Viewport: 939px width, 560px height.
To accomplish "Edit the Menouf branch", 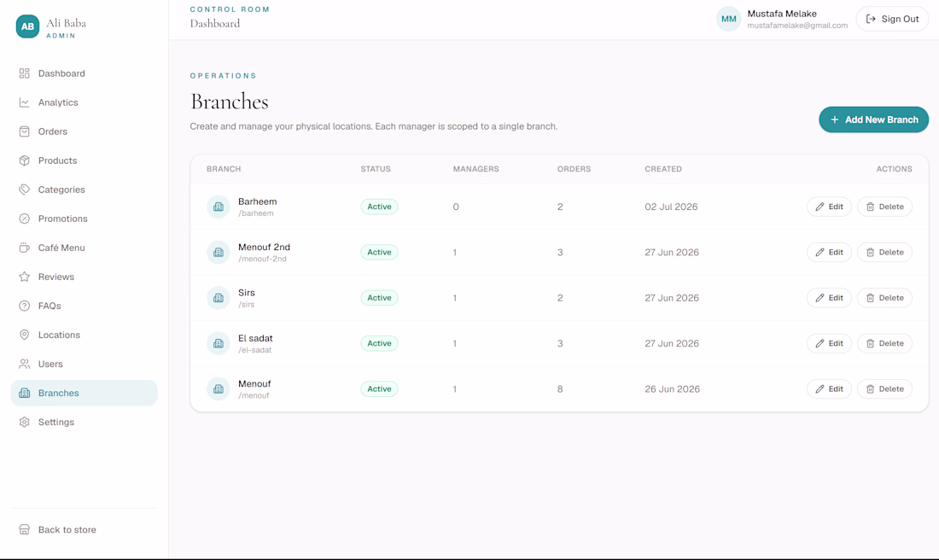I will pos(829,388).
